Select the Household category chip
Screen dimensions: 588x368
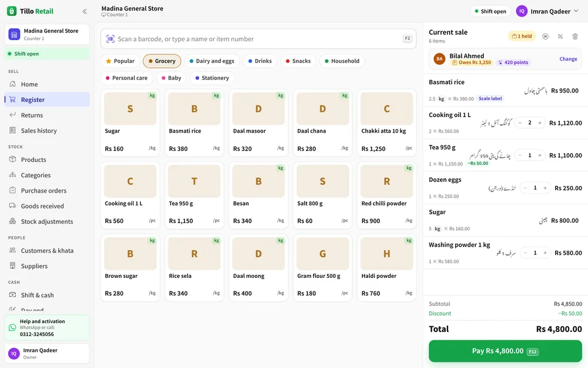[342, 61]
